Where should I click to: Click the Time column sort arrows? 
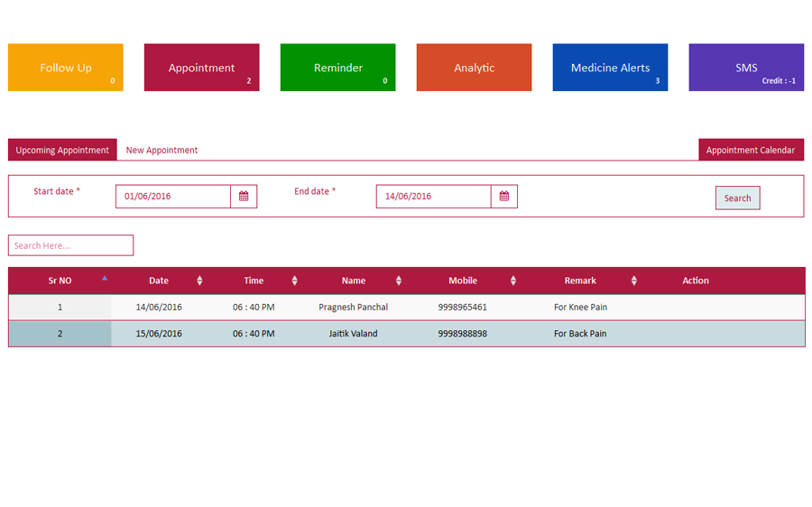pos(294,281)
